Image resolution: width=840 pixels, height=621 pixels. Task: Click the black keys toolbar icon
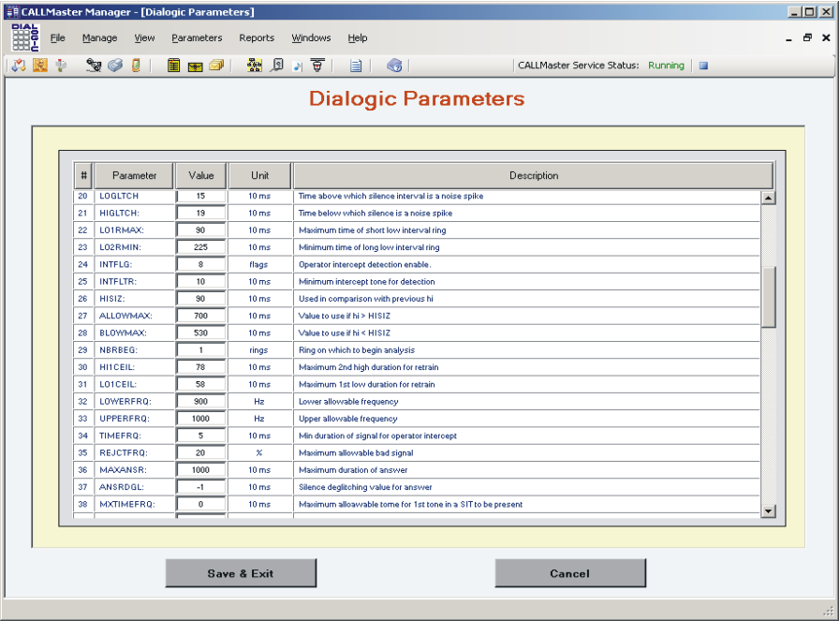click(x=94, y=66)
